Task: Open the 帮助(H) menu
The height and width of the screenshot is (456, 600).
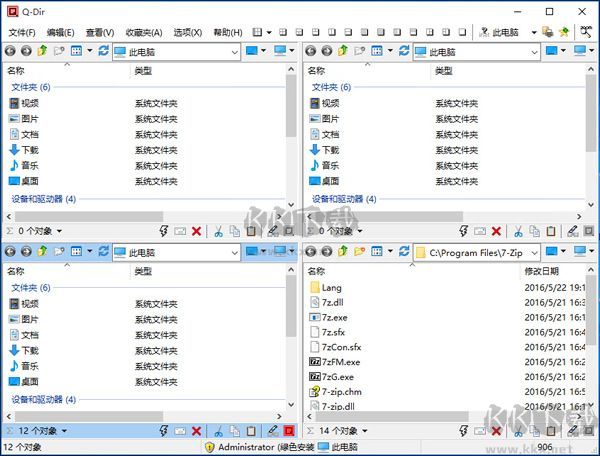Action: coord(228,33)
